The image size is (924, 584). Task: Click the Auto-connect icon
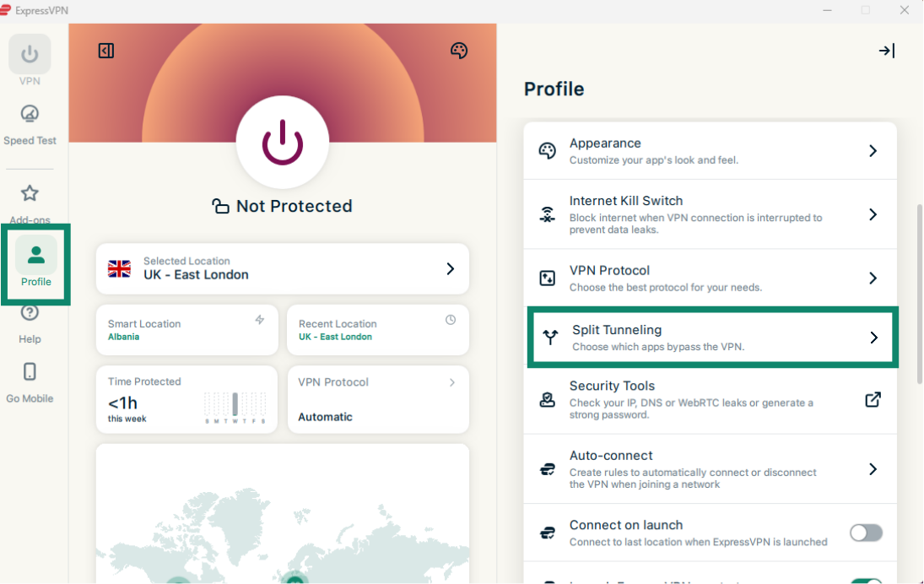point(547,470)
